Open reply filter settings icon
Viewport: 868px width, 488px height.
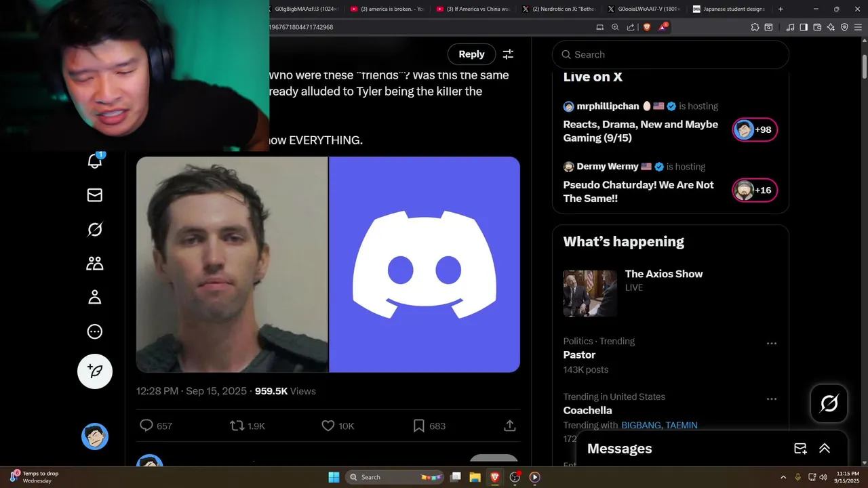point(508,54)
